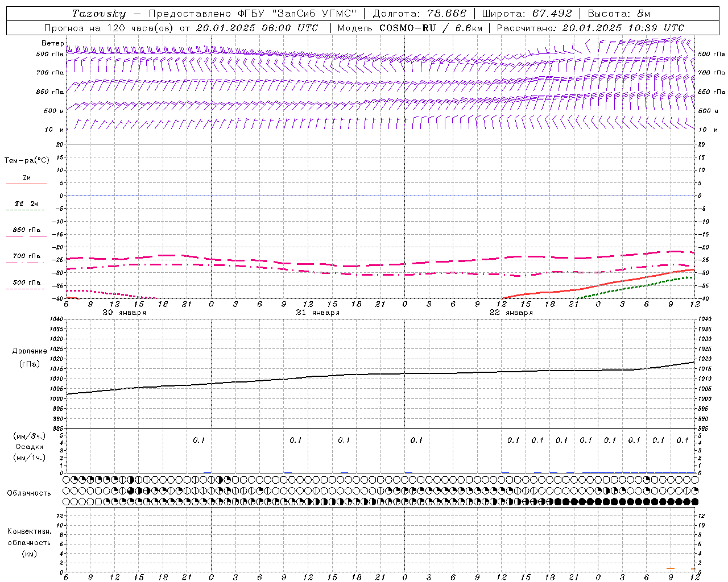This screenshot has height=582, width=728.
Task: Click the '(мм/1ч.)' precipitation unit label
Action: click(x=29, y=458)
